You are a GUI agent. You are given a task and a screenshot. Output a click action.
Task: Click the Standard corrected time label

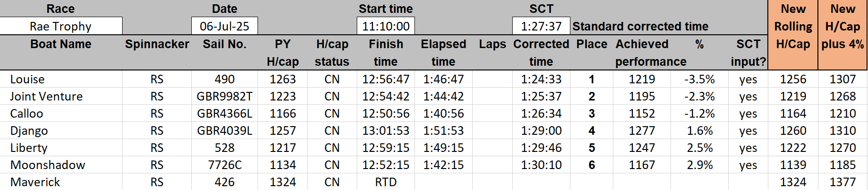tap(641, 26)
